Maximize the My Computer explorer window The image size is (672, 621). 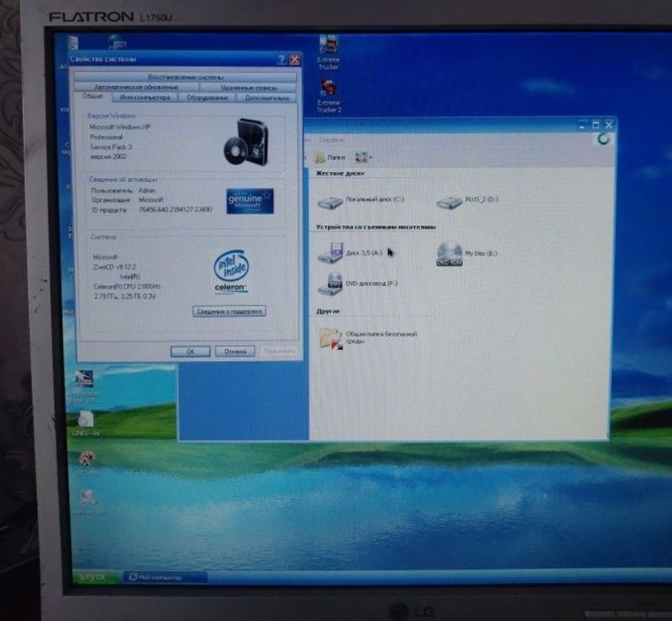[596, 125]
